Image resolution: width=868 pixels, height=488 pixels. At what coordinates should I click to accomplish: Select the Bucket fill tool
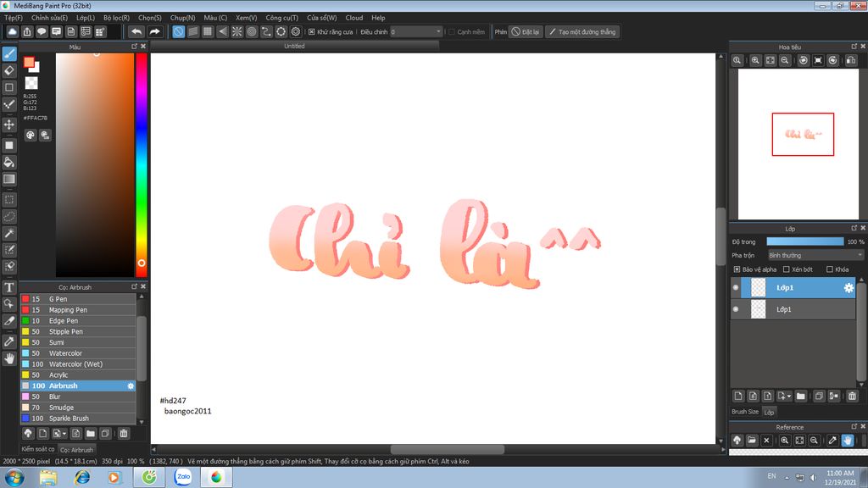coord(9,162)
